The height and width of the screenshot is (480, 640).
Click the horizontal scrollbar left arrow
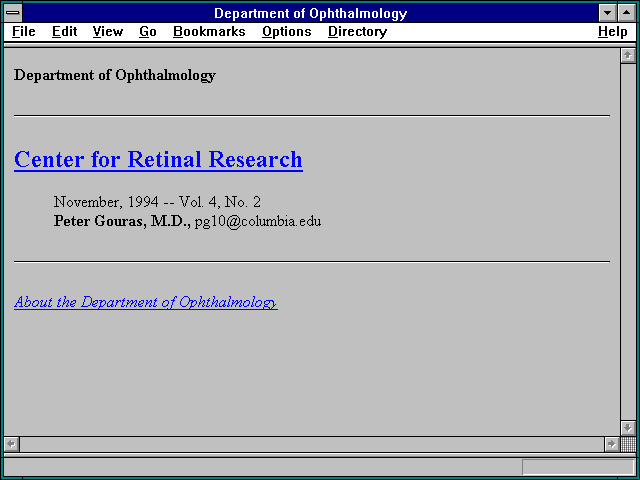(x=11, y=444)
